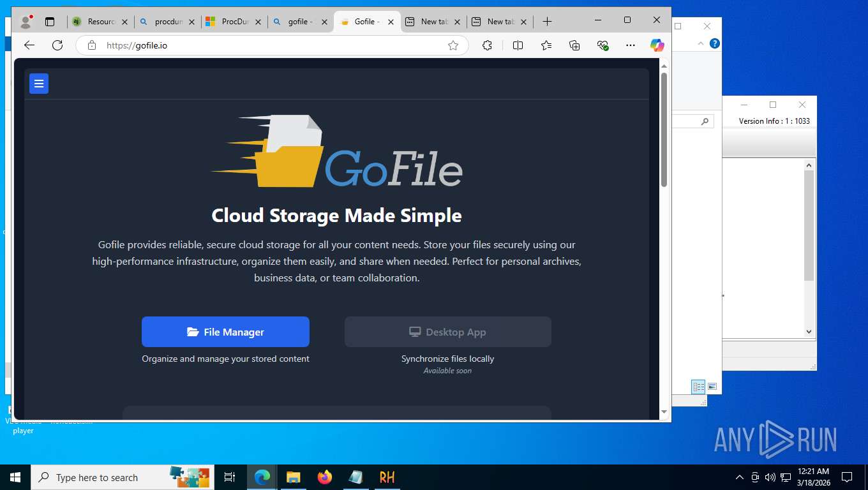
Task: Close the Resource tab
Action: point(124,22)
